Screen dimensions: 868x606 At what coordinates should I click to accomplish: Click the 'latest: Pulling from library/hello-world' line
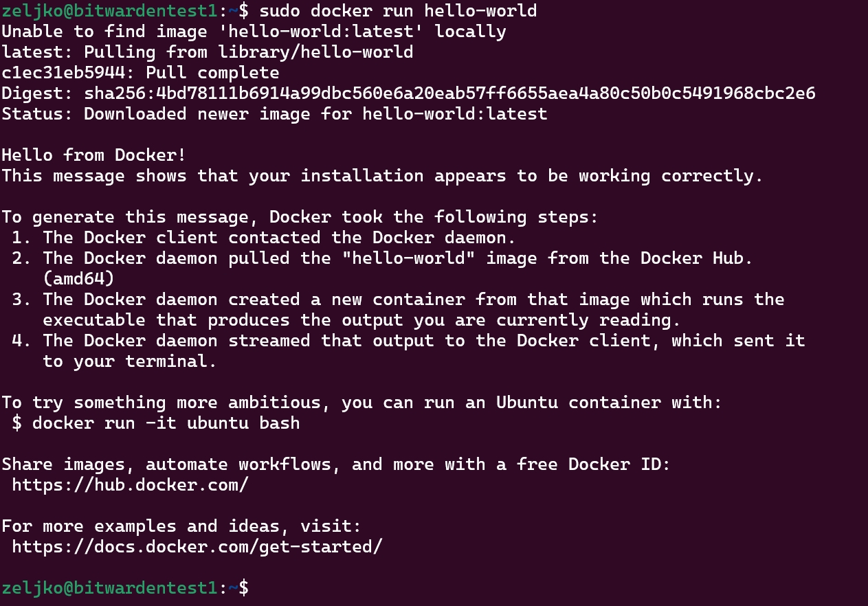tap(208, 52)
